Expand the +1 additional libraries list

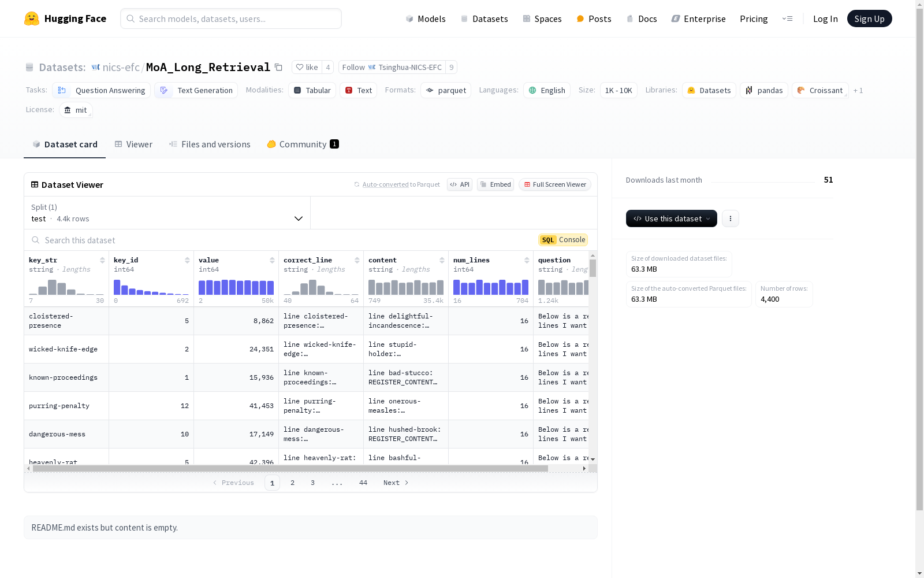pos(858,90)
